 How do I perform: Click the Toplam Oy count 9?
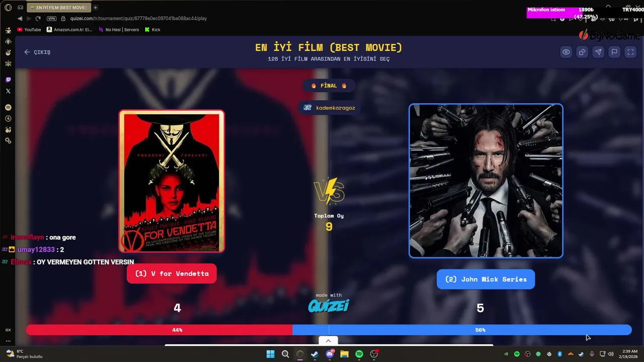329,227
